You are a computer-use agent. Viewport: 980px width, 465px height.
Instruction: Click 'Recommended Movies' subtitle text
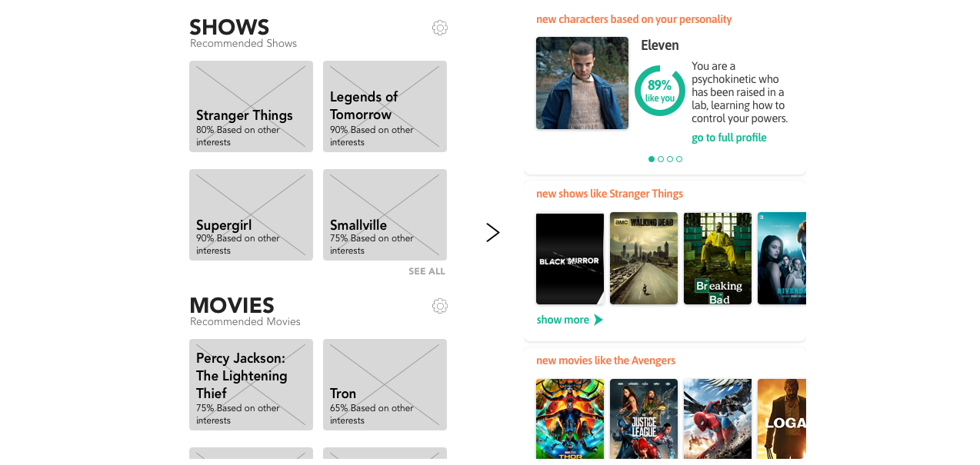(x=245, y=322)
